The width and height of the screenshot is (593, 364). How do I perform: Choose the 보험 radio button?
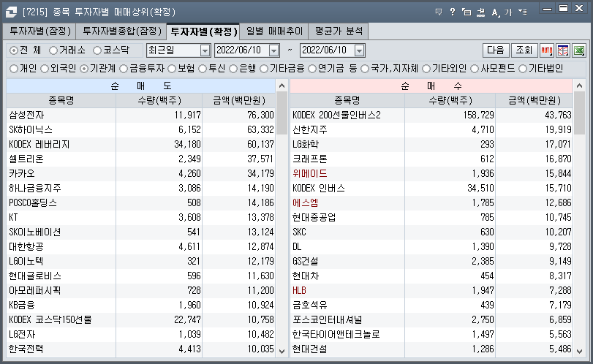pos(172,69)
